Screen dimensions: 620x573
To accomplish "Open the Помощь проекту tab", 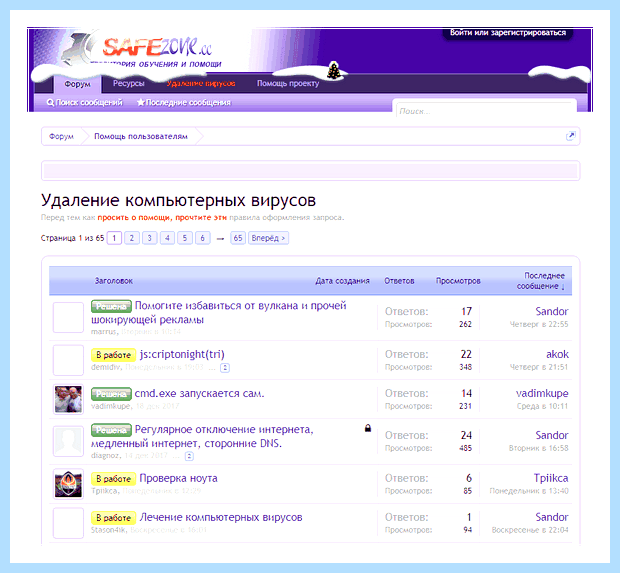I will pos(288,83).
